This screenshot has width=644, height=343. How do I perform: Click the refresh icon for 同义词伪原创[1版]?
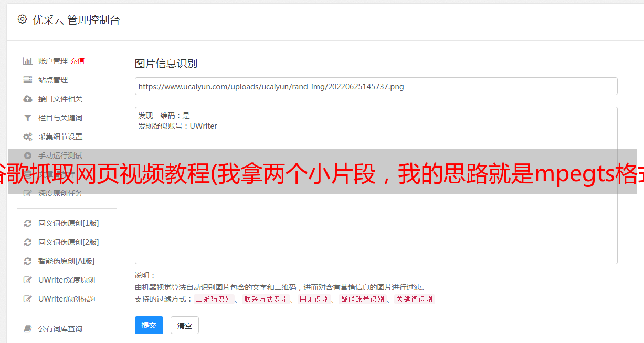(x=28, y=223)
